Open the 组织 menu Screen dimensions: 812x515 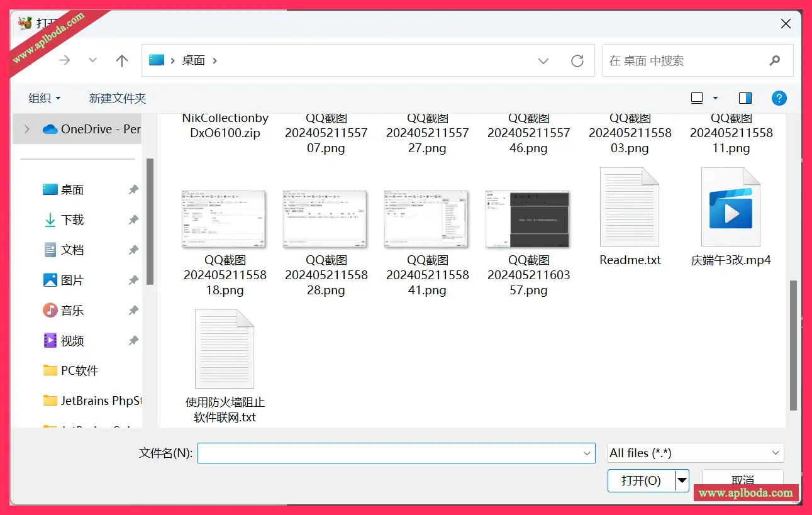pos(44,98)
